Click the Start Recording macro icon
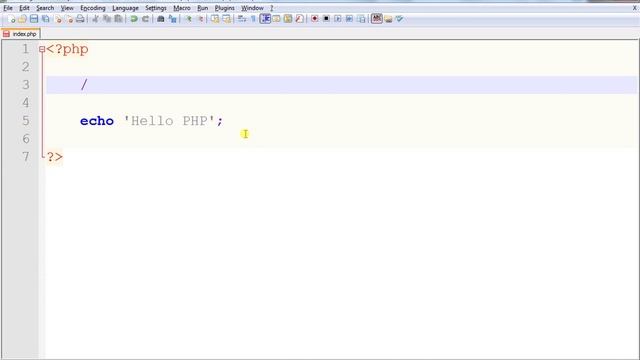The width and height of the screenshot is (640, 360). pos(314,19)
